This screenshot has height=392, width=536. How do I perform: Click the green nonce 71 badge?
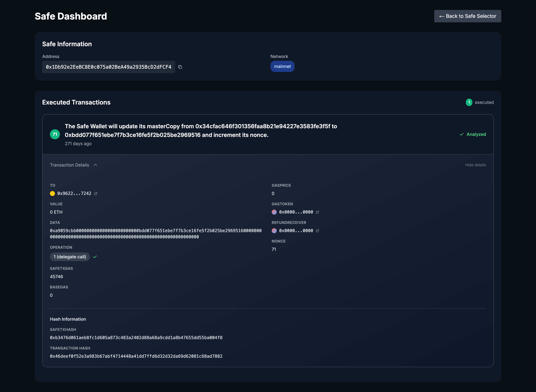click(x=55, y=134)
